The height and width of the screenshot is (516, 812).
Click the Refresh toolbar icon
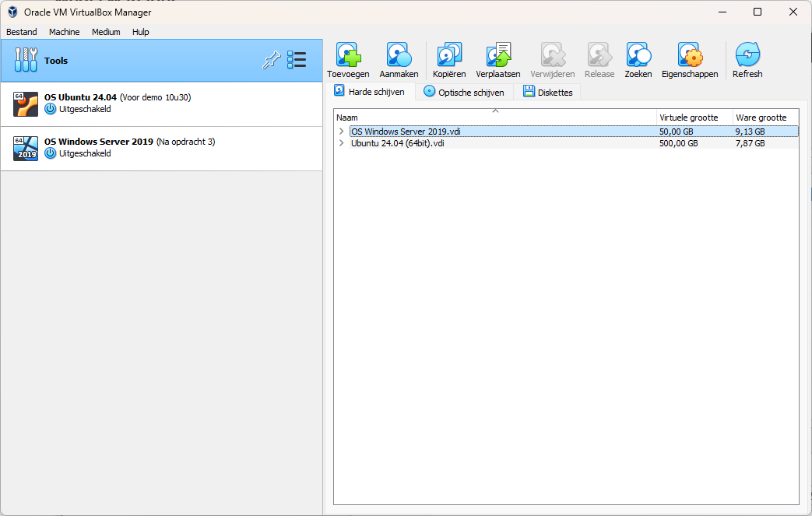click(x=747, y=55)
